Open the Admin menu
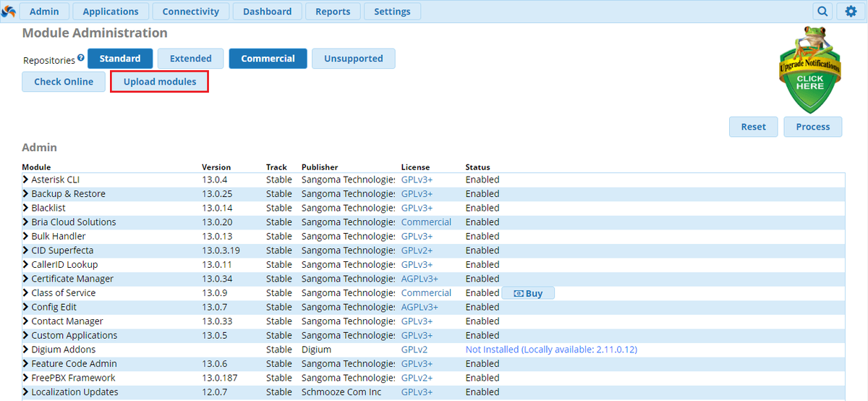 (x=44, y=11)
